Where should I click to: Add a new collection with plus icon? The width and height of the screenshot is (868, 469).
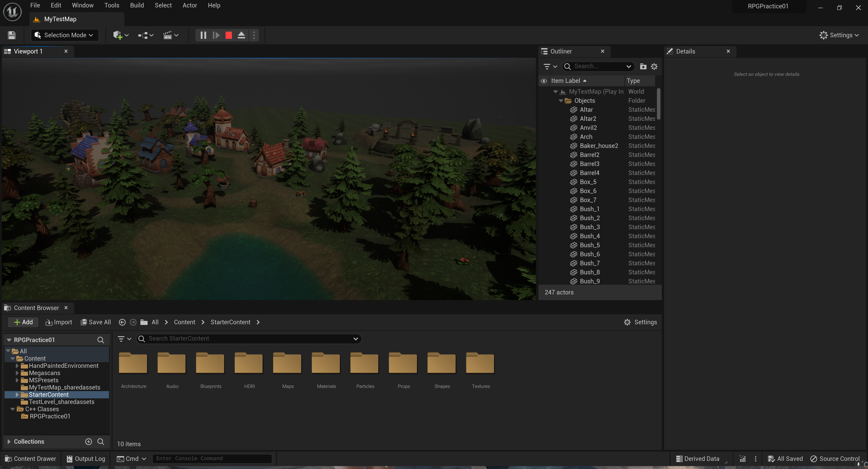[x=89, y=441]
